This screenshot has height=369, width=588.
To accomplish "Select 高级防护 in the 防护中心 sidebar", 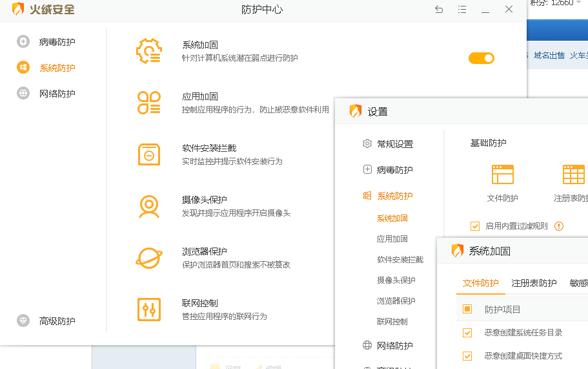I will point(57,321).
